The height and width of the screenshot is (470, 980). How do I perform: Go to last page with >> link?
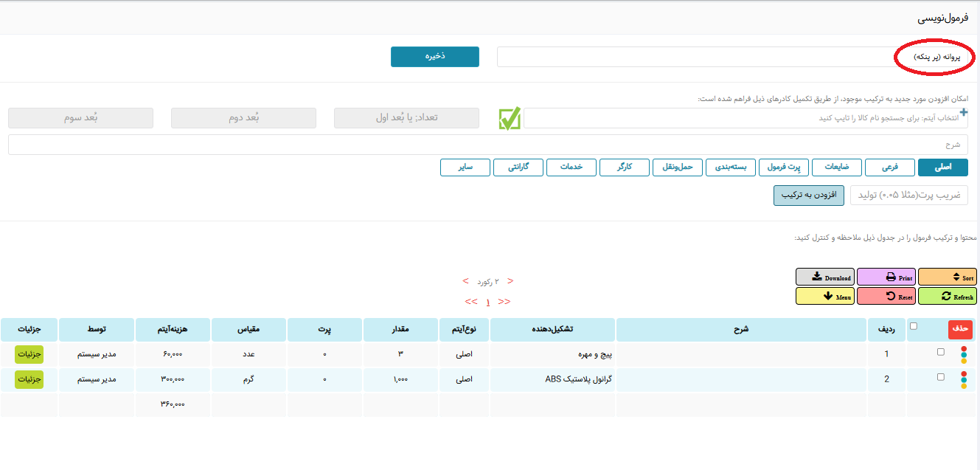tap(504, 302)
